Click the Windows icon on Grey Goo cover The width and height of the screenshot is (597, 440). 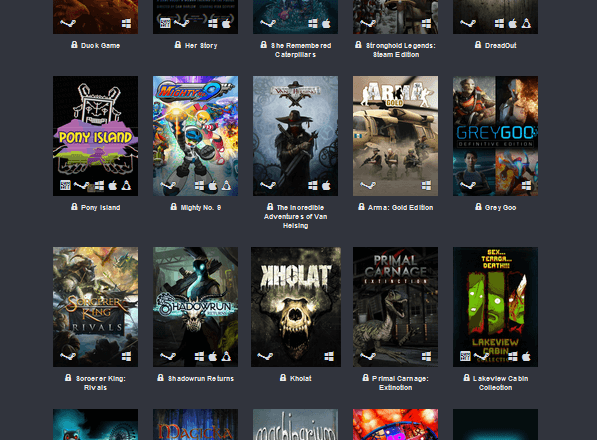(526, 185)
